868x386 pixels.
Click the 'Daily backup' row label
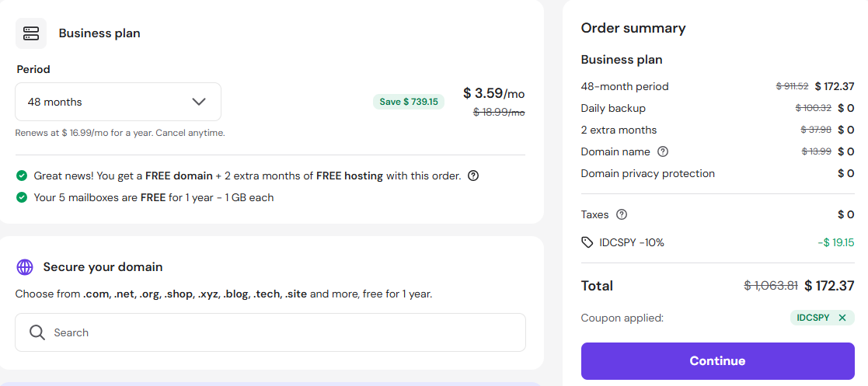613,109
